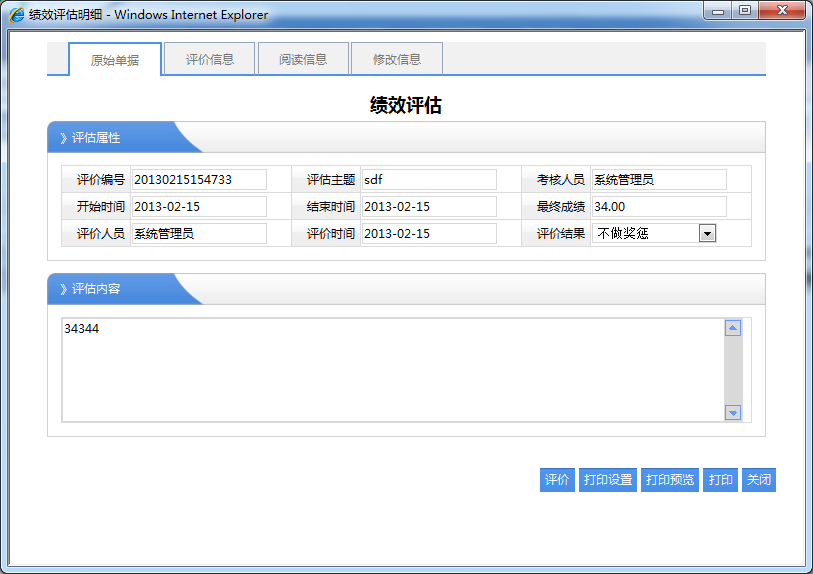Focus the 评估主题 text field

(428, 180)
